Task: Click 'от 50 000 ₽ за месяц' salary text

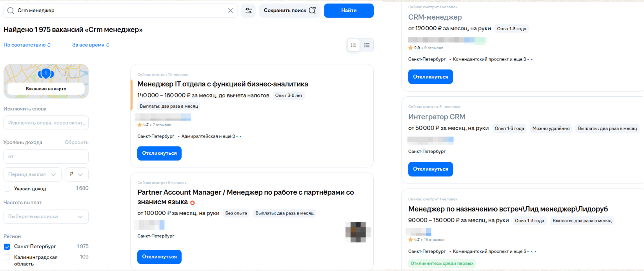Action: [x=448, y=128]
